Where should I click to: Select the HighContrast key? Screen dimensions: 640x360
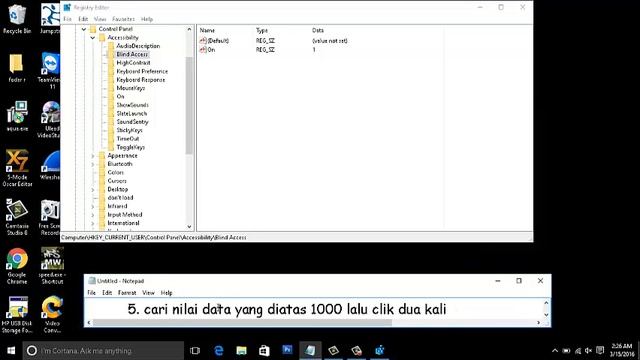tap(133, 63)
